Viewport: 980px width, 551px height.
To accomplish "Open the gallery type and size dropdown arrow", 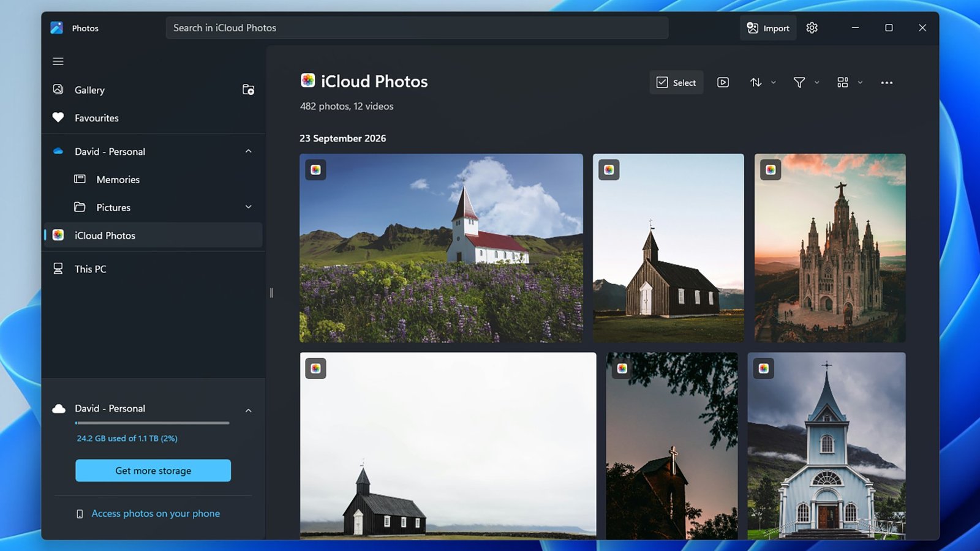I will click(x=860, y=82).
